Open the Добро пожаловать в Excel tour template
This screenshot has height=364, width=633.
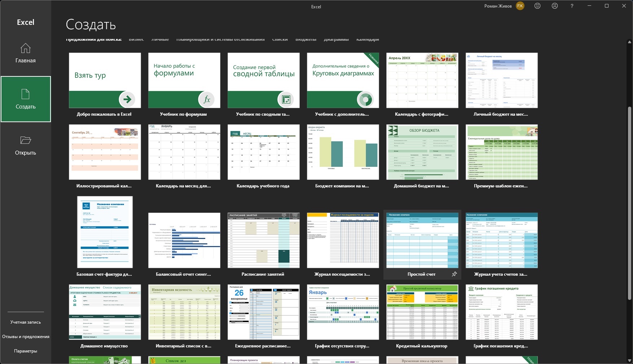point(105,80)
